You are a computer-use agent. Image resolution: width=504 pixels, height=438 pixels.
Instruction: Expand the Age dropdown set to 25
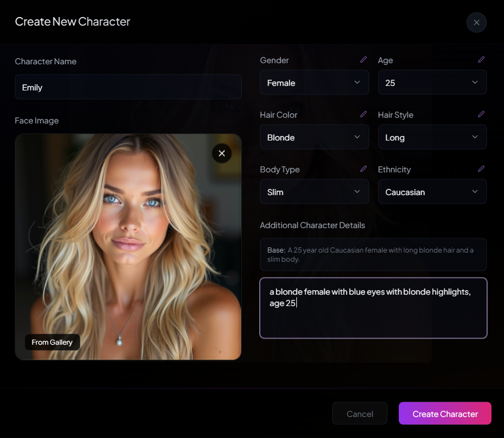pyautogui.click(x=432, y=83)
